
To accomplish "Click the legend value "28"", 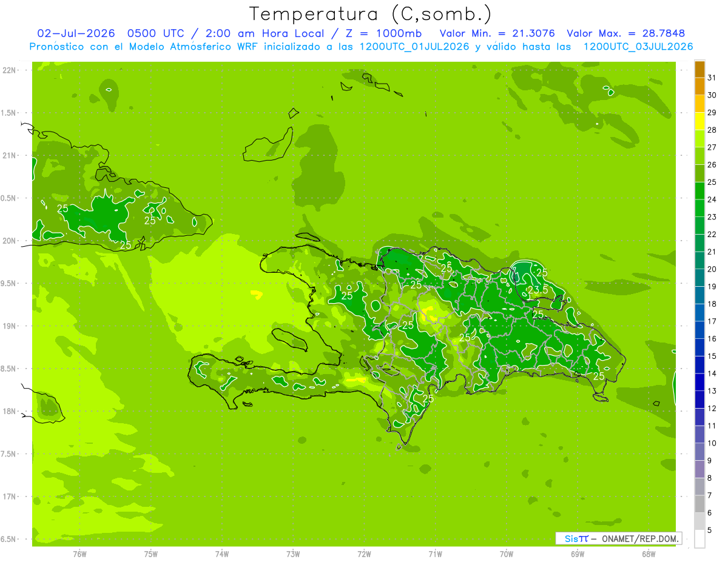I will coord(712,130).
